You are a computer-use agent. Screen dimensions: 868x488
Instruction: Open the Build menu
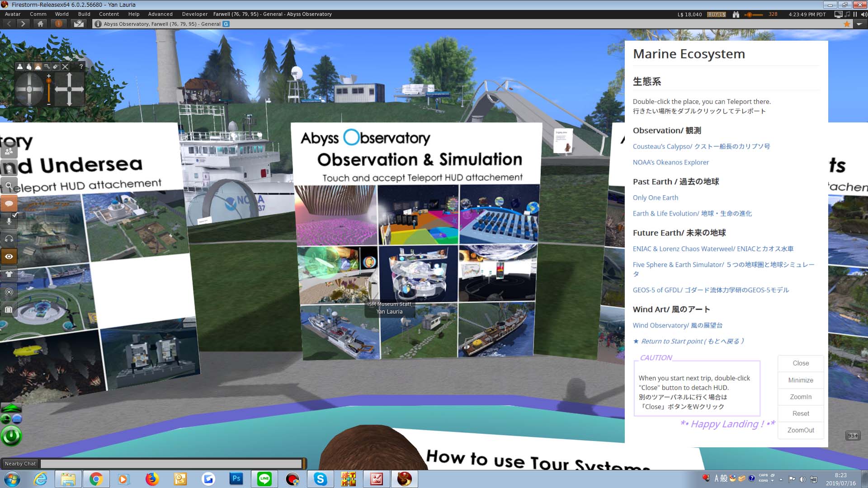pos(84,14)
